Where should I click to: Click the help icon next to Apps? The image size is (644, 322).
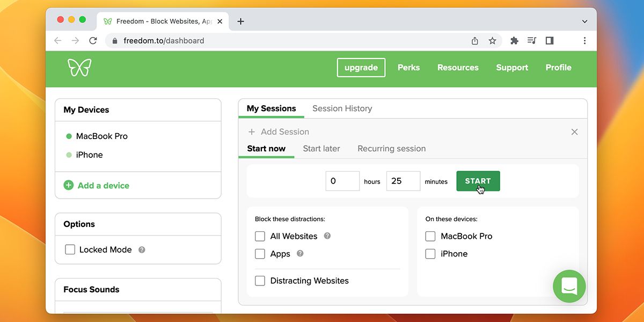[x=300, y=253]
